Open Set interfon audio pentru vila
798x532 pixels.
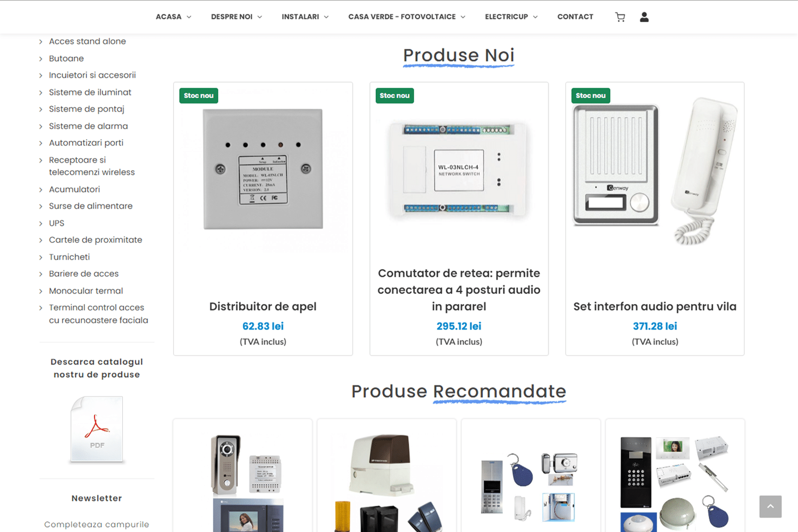[x=655, y=306]
